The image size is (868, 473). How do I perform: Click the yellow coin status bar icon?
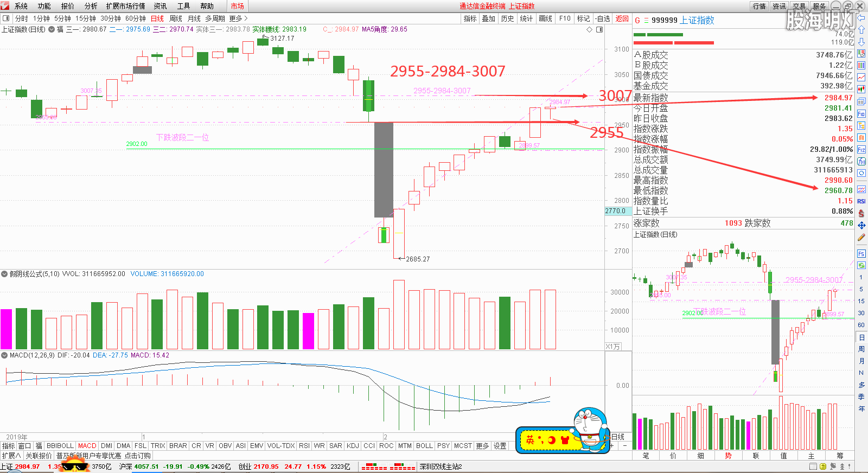[823, 466]
